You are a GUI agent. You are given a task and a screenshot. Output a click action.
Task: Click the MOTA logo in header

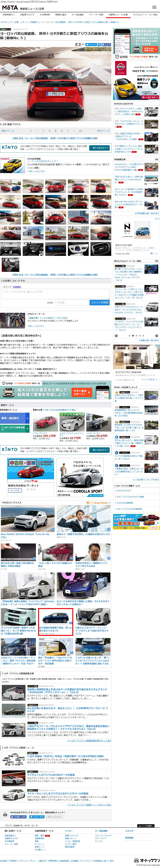click(x=10, y=8)
